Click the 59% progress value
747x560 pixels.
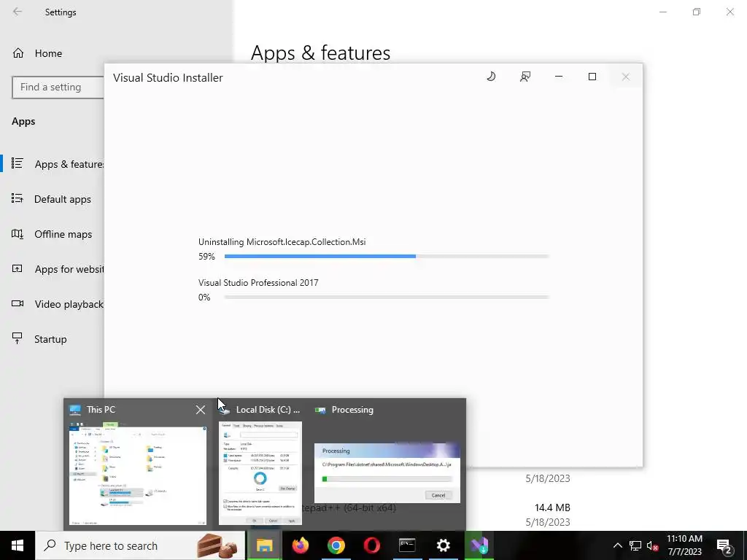click(206, 257)
